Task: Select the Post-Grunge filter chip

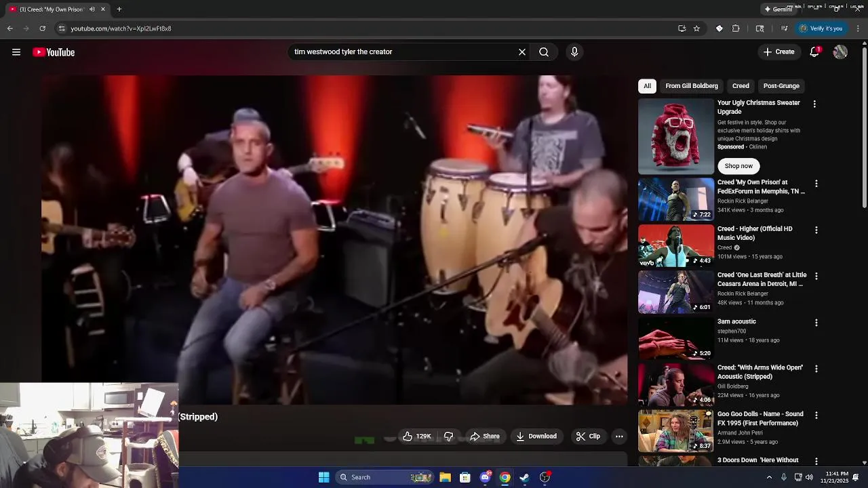Action: point(781,86)
